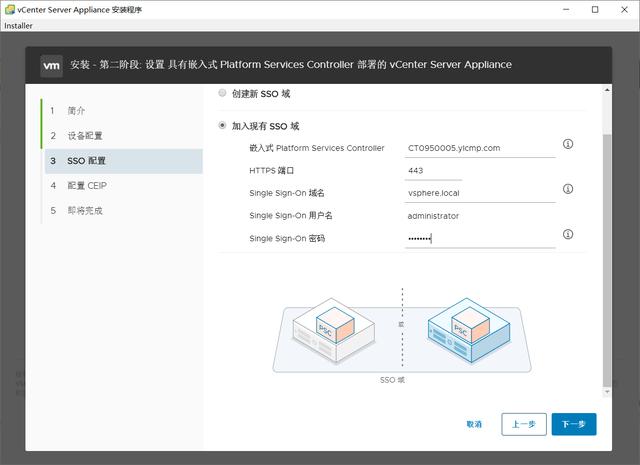Click scrollbar up arrow in wizard panel
The image size is (640, 465).
[x=607, y=90]
